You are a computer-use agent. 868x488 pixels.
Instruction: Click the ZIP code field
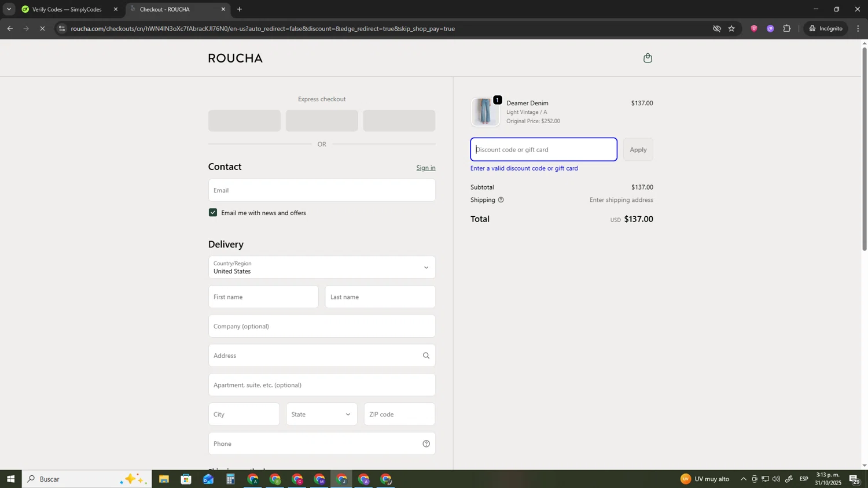[x=399, y=415]
